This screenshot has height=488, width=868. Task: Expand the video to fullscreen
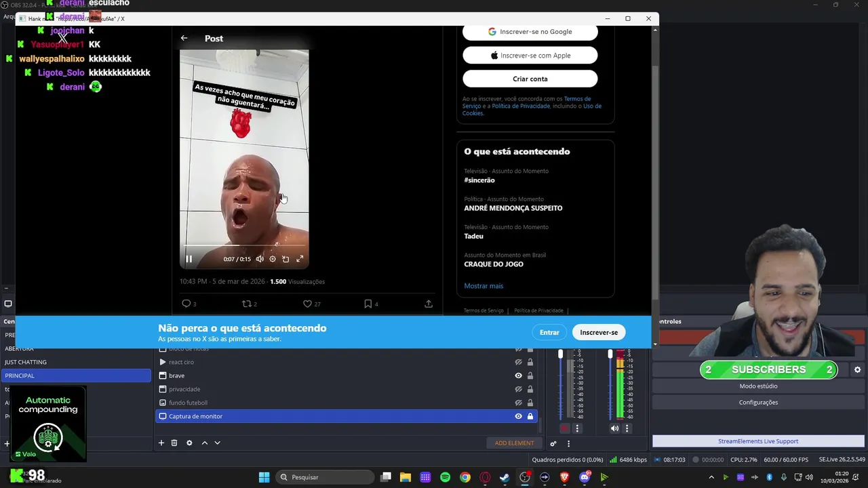(300, 259)
